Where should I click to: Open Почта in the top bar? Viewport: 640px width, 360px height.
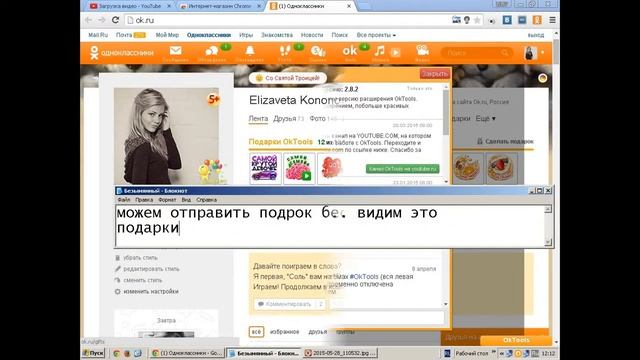(x=124, y=35)
